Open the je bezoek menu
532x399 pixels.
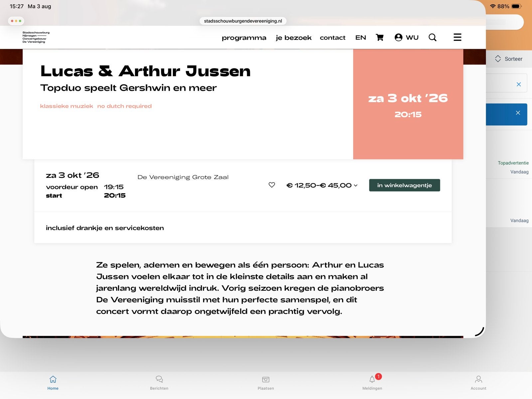[x=294, y=38]
